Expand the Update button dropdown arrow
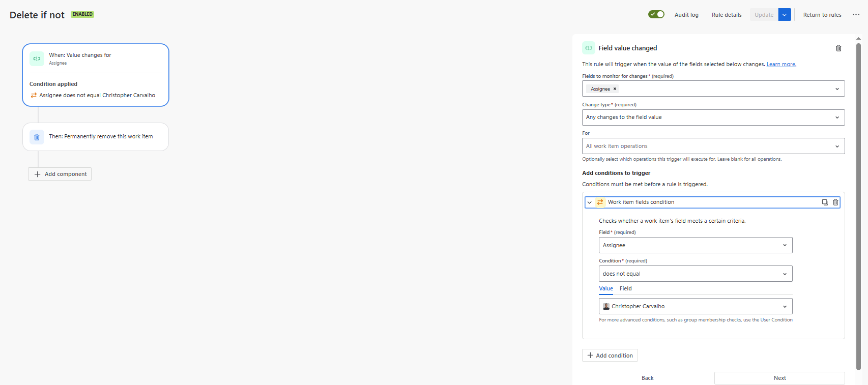The image size is (868, 385). (x=785, y=15)
